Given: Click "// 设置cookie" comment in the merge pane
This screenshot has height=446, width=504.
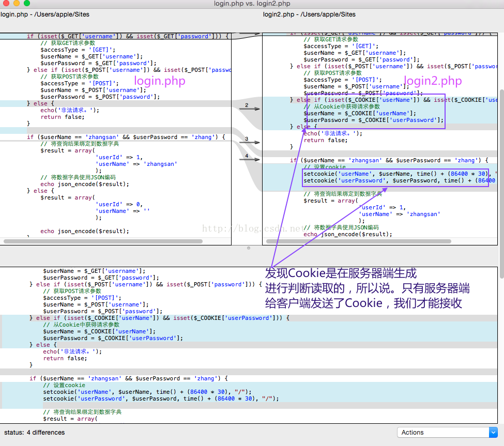Looking at the screenshot, I should pos(64,385).
